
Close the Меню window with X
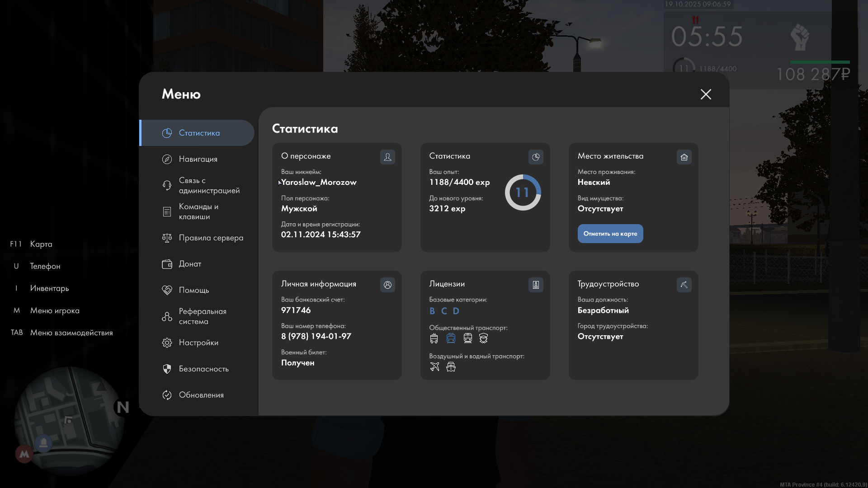pyautogui.click(x=706, y=94)
